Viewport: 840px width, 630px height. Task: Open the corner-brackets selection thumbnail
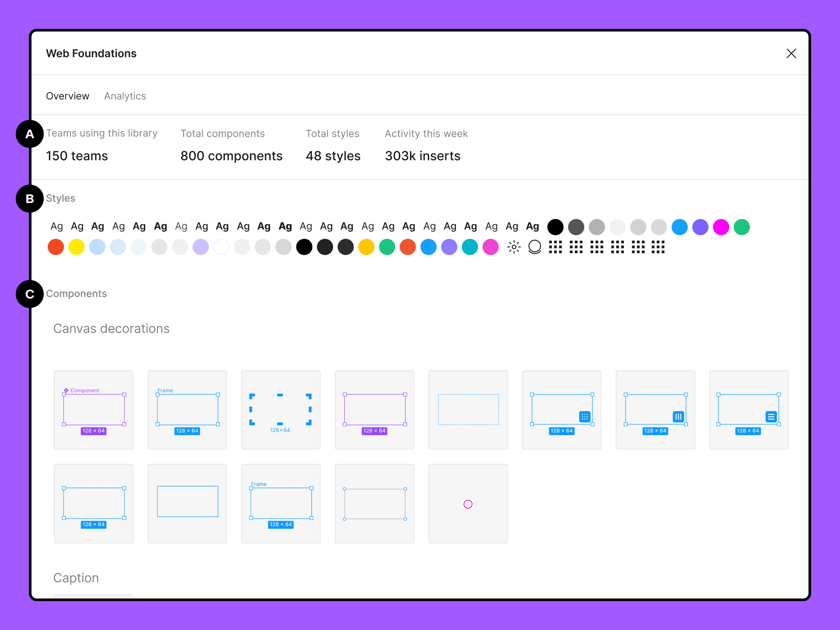click(x=281, y=410)
